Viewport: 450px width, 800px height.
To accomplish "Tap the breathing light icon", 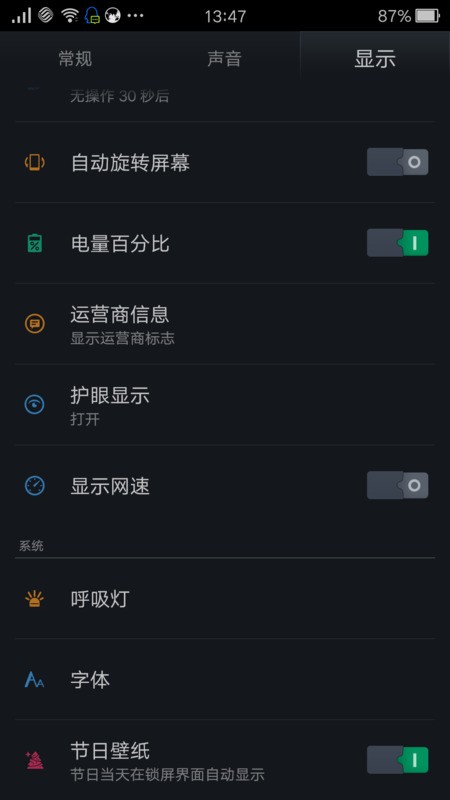I will coord(35,598).
